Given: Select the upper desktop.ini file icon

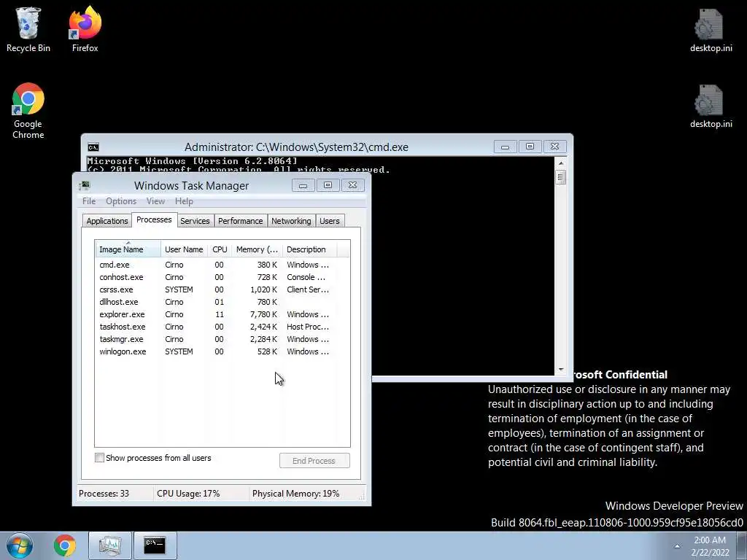Looking at the screenshot, I should pos(711,29).
